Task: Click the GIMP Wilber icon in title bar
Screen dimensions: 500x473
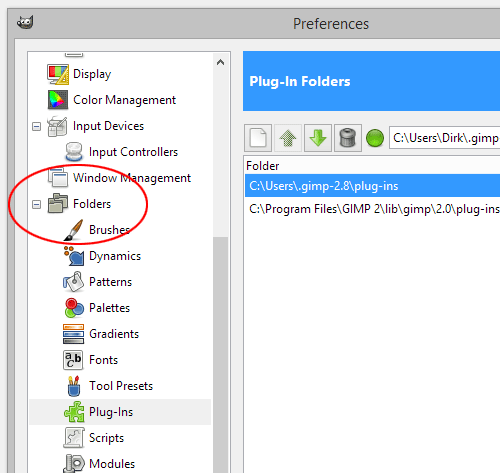Action: pos(25,23)
